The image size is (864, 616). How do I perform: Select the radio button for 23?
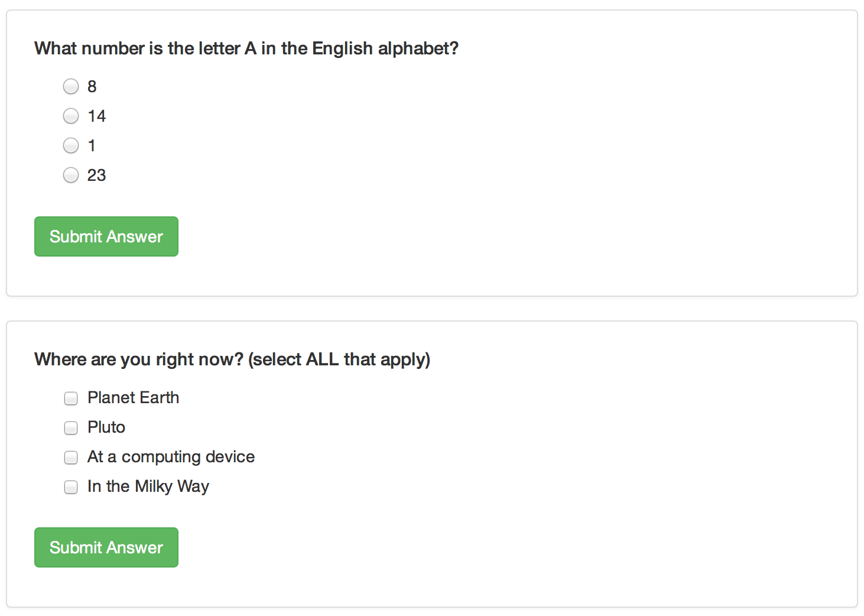71,175
